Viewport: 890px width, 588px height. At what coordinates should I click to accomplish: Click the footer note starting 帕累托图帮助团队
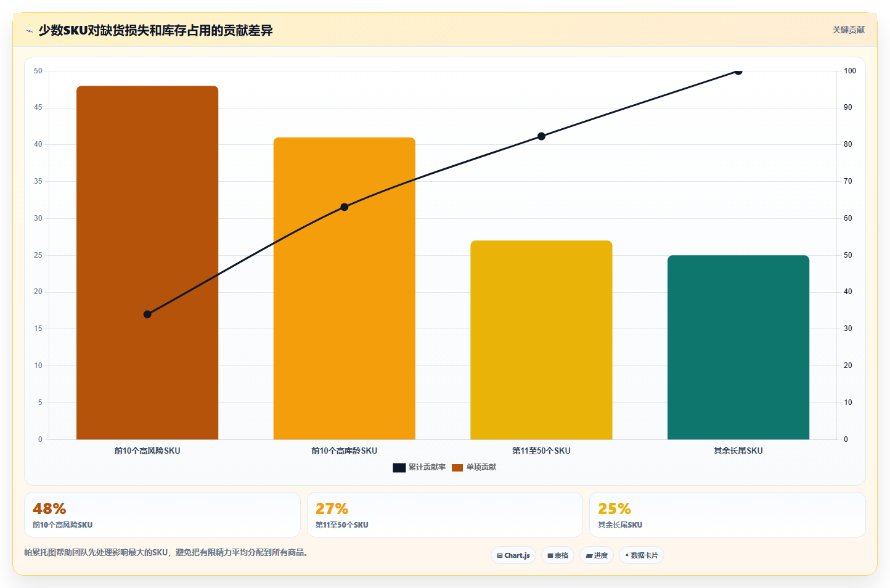(x=166, y=552)
